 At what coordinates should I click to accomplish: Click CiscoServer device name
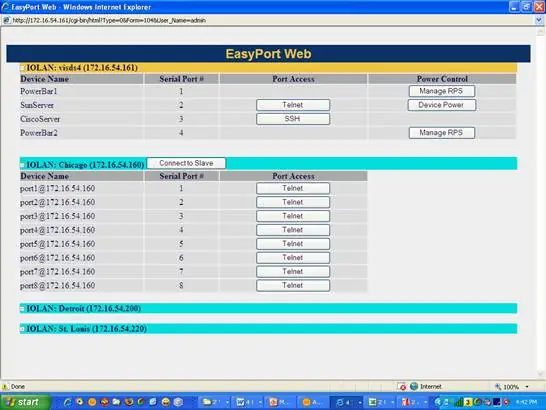click(x=40, y=119)
